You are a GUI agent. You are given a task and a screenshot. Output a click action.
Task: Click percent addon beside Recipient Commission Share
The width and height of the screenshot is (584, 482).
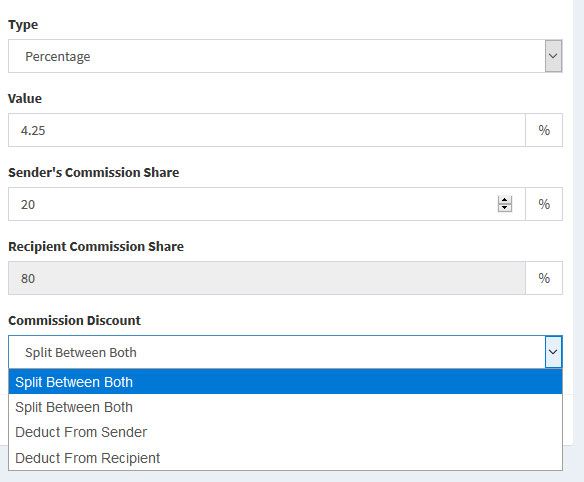pyautogui.click(x=544, y=278)
